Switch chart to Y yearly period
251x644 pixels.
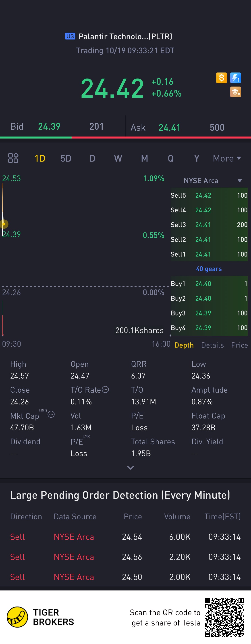point(197,159)
